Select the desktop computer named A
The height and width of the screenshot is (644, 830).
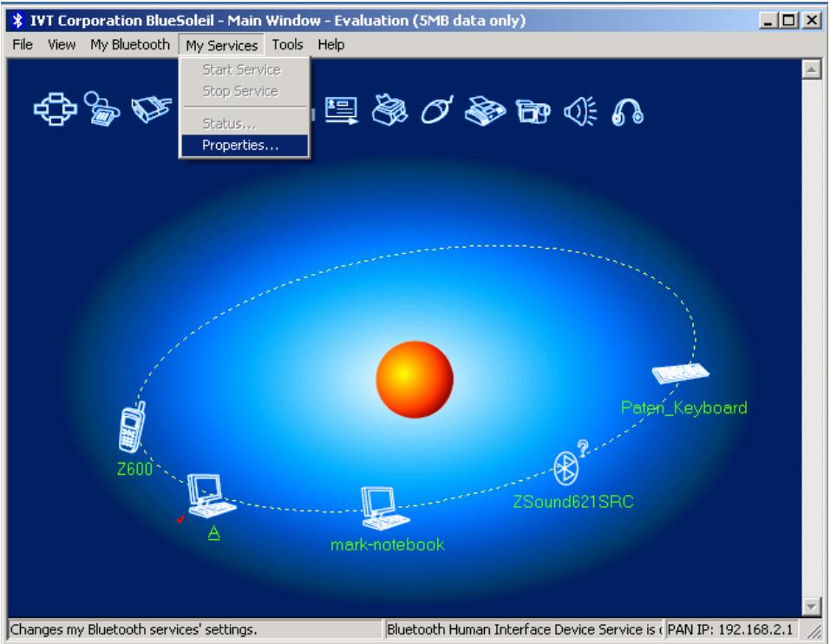coord(211,497)
